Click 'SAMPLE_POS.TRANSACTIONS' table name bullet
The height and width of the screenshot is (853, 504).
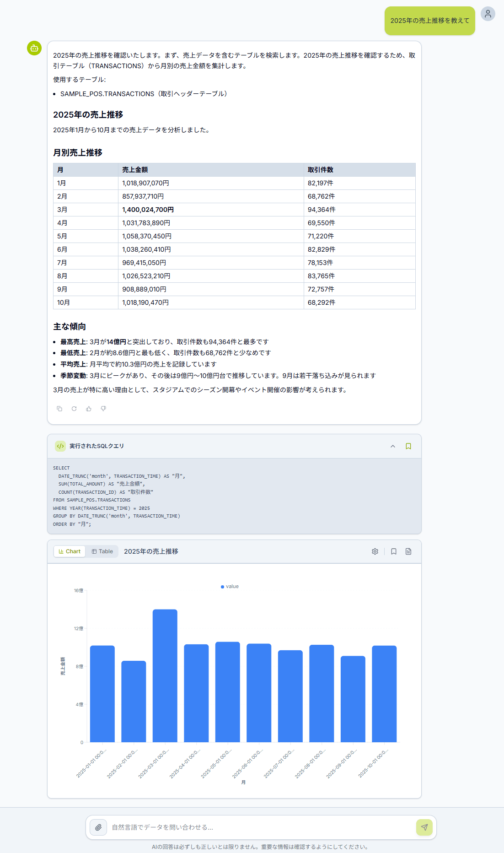[144, 94]
